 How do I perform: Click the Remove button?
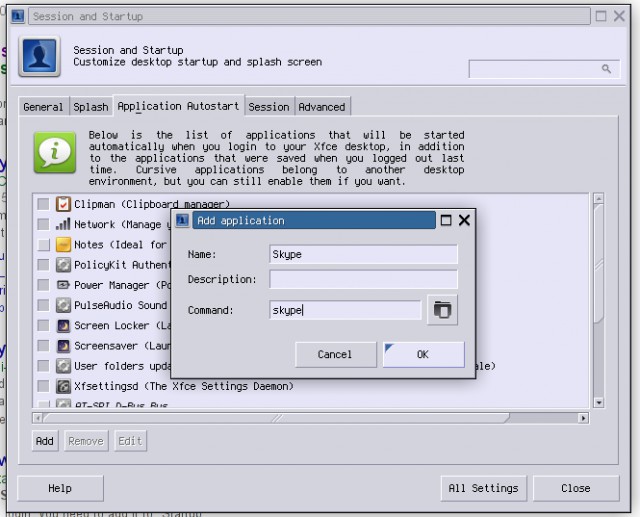coord(86,441)
